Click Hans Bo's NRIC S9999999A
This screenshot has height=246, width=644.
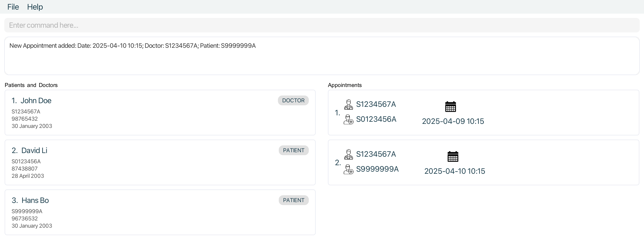(x=27, y=211)
